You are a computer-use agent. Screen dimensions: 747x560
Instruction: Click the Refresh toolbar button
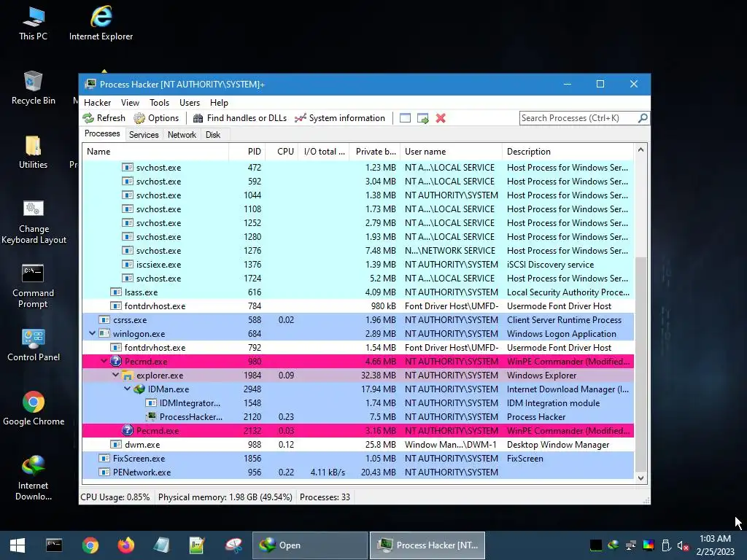[x=104, y=118]
